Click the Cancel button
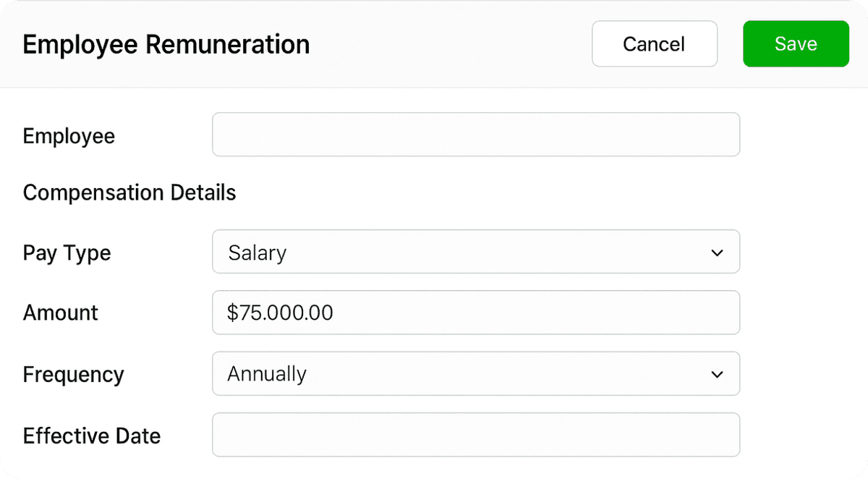The image size is (868, 479). coord(654,44)
